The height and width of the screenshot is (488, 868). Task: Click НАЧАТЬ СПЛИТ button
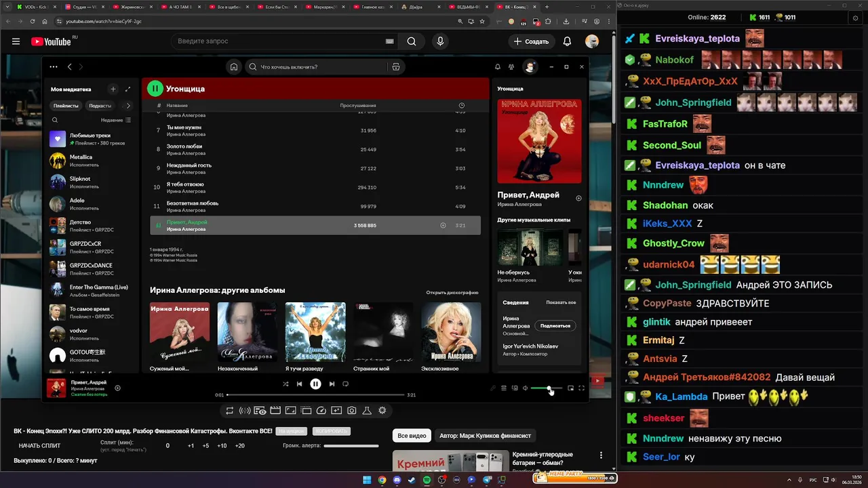tap(39, 446)
